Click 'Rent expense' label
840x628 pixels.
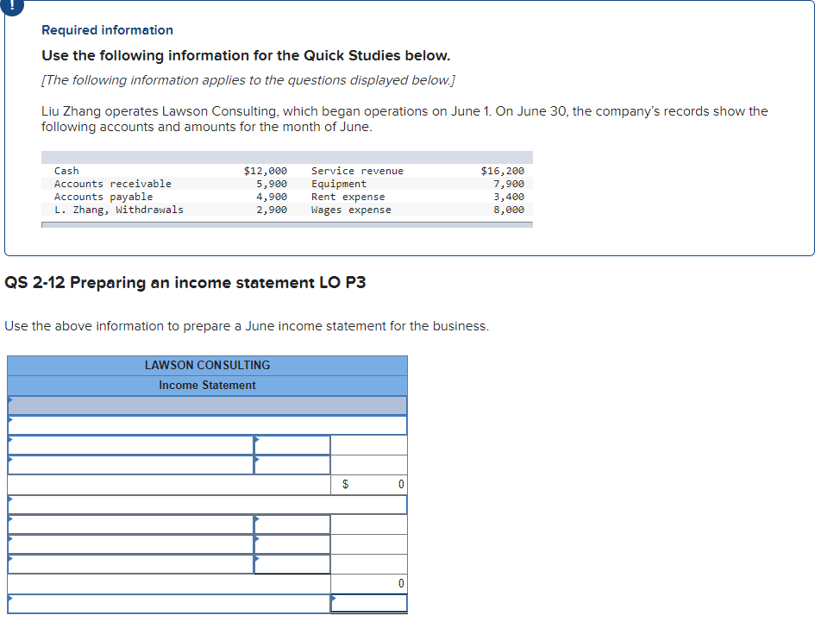click(348, 197)
